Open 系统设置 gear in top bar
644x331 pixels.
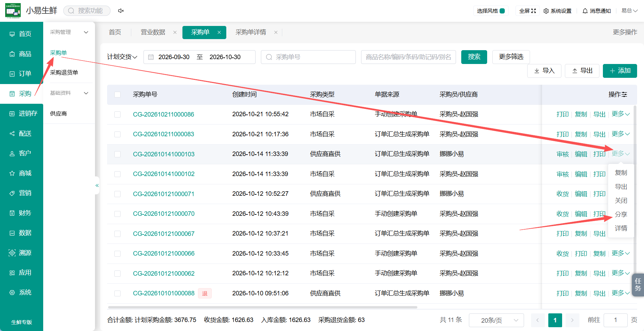[x=557, y=11]
